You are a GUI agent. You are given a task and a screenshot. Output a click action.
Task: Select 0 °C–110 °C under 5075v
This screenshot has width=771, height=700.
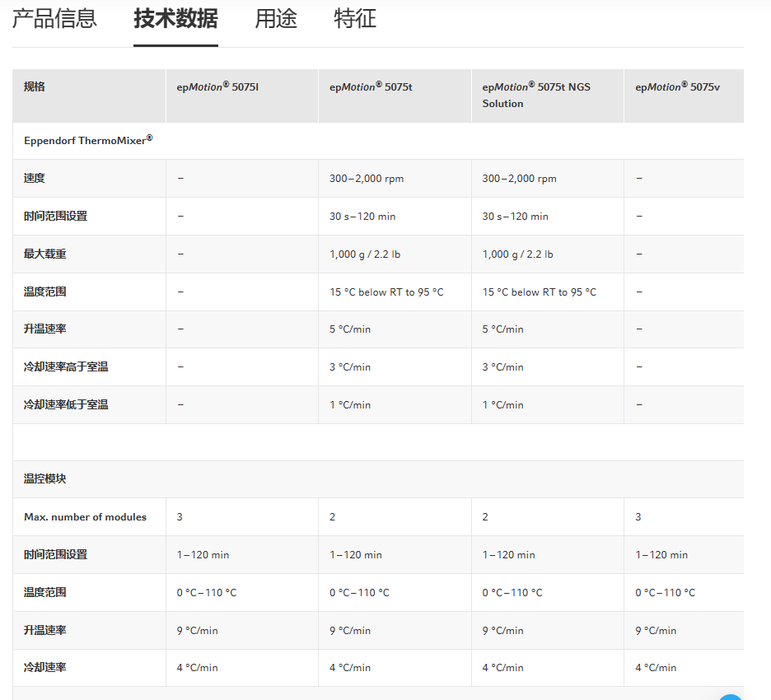(x=666, y=592)
